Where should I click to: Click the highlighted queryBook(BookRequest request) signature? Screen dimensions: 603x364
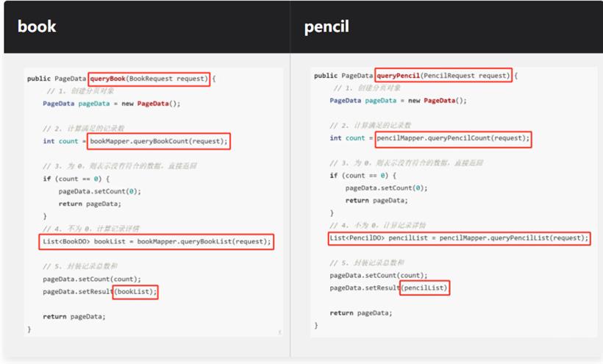pos(149,79)
